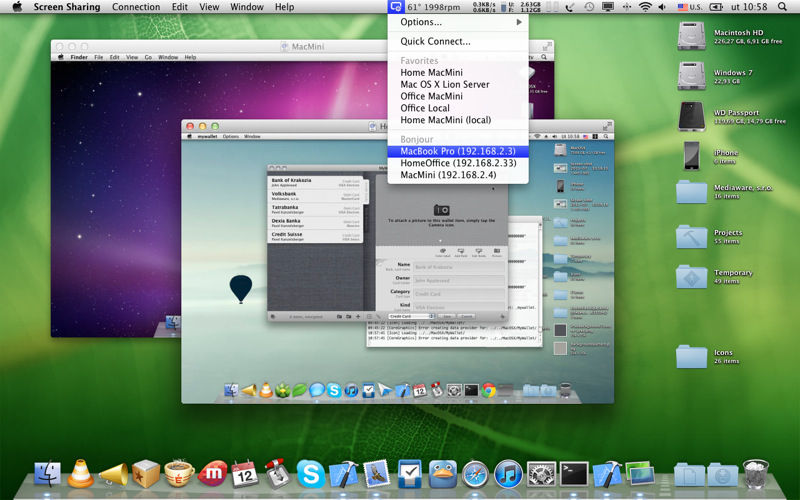Select Office Local from Favorites
The image size is (800, 500).
point(458,108)
